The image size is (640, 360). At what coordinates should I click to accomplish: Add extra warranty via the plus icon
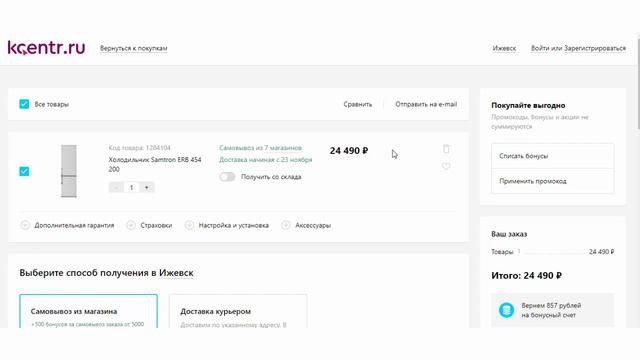pos(25,225)
